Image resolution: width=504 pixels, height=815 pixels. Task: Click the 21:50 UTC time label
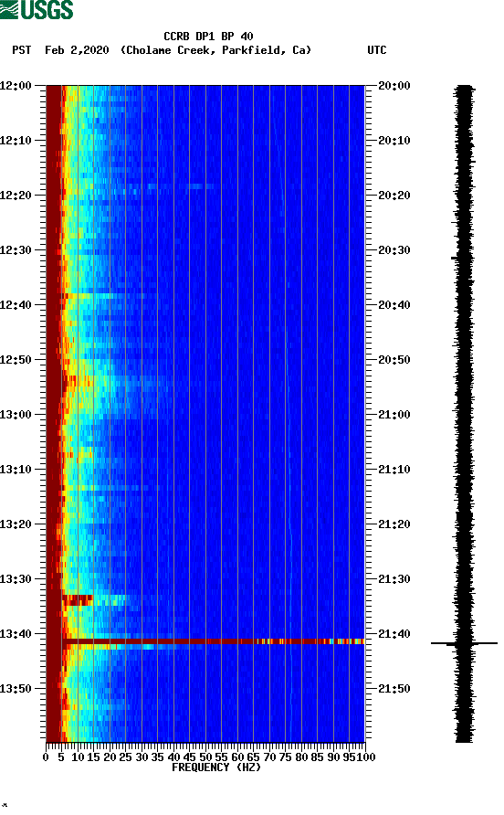click(394, 689)
